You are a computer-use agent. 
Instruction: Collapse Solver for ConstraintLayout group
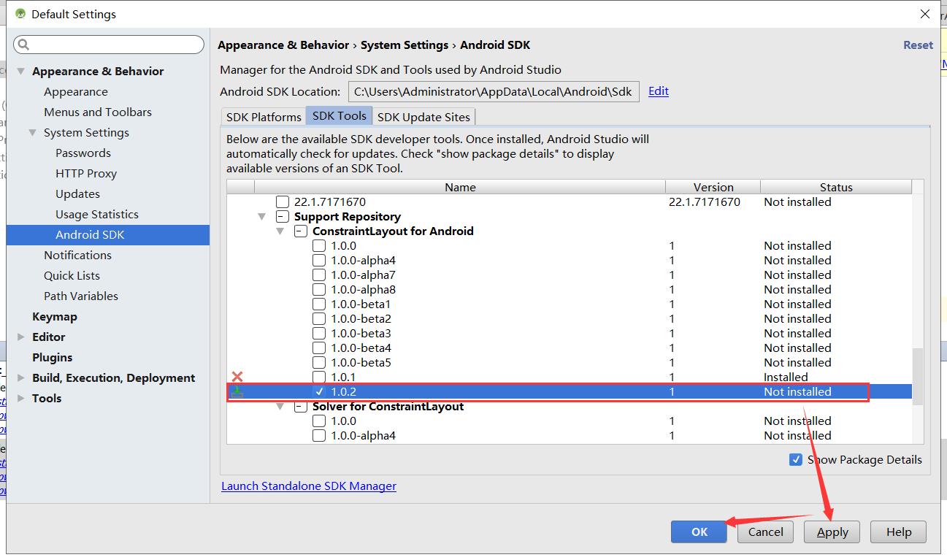[280, 407]
